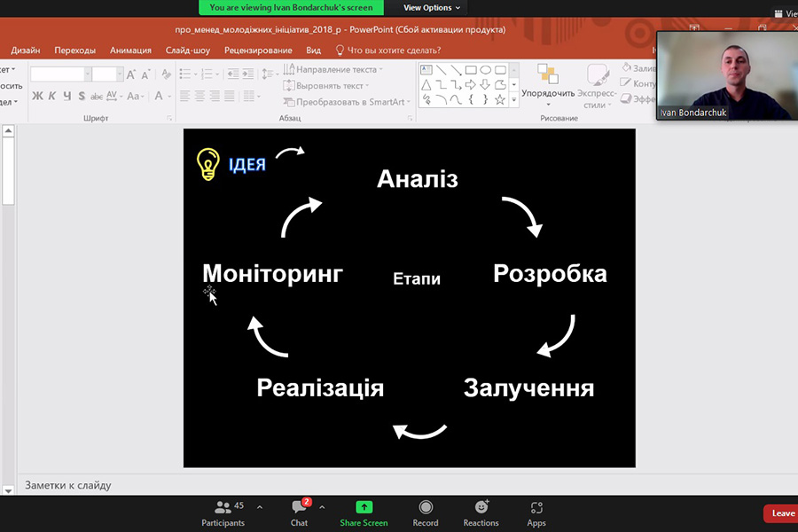The image size is (798, 532).
Task: Open the Переходы ribbon tab
Action: coord(74,51)
